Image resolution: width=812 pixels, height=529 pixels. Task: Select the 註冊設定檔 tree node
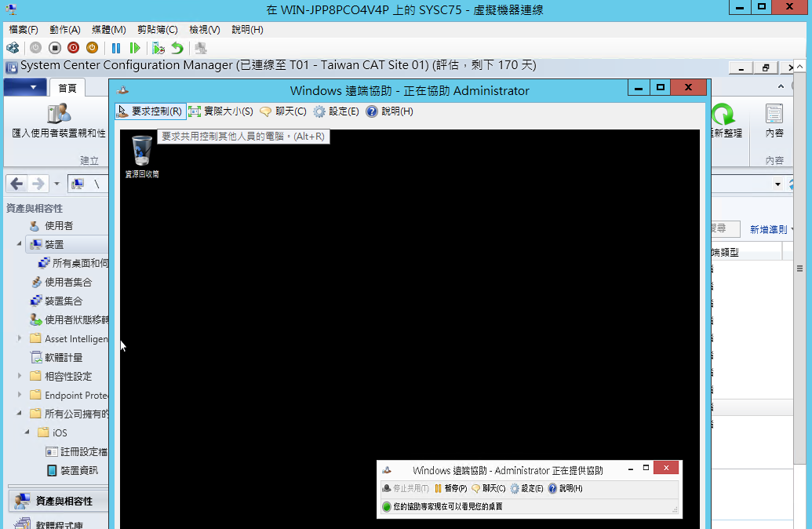(x=77, y=452)
